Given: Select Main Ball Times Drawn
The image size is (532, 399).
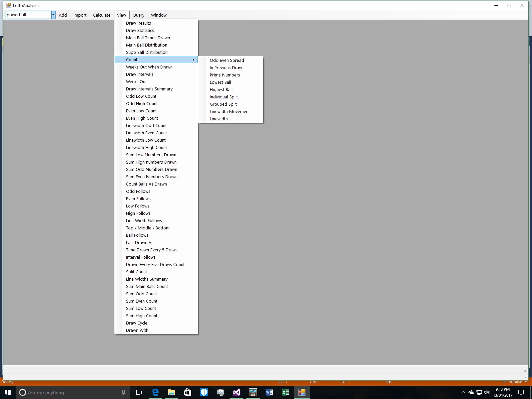Looking at the screenshot, I should click(156, 38).
